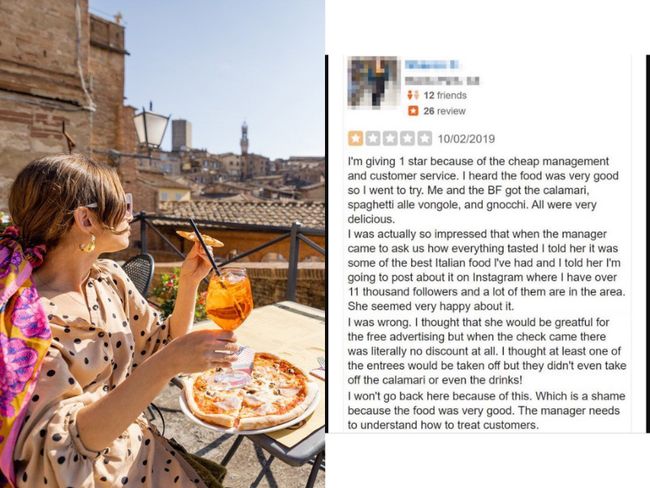
Task: Click the paragraph starting with 'I was wrong'
Action: point(487,351)
